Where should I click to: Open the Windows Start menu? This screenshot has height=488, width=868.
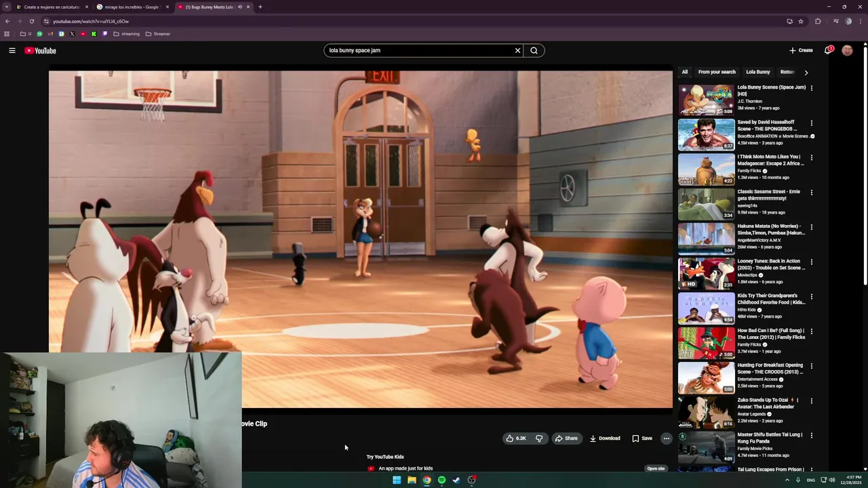point(397,480)
